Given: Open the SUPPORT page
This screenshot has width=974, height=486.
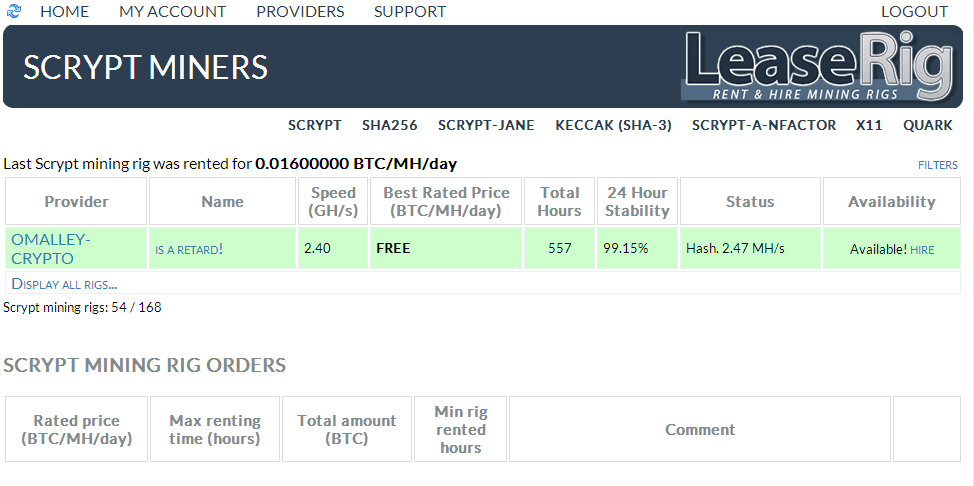Looking at the screenshot, I should click(x=410, y=12).
